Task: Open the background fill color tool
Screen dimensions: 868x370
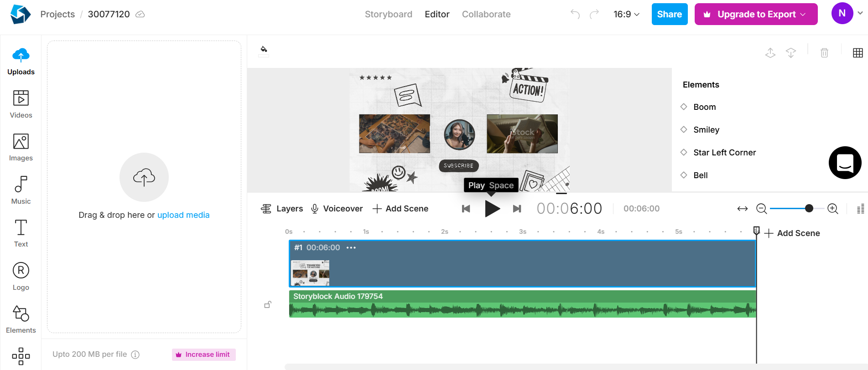Action: coord(264,50)
